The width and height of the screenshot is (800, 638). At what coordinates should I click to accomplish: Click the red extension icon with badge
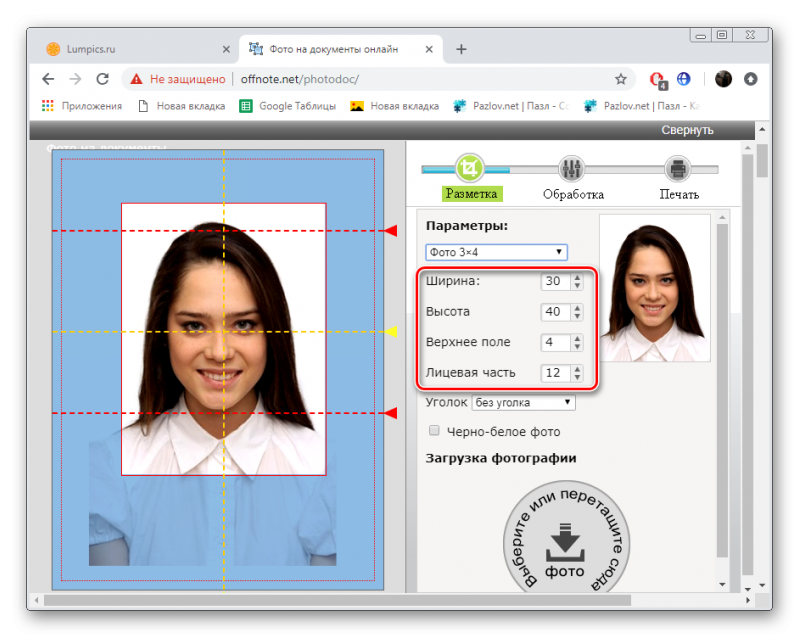[x=657, y=80]
